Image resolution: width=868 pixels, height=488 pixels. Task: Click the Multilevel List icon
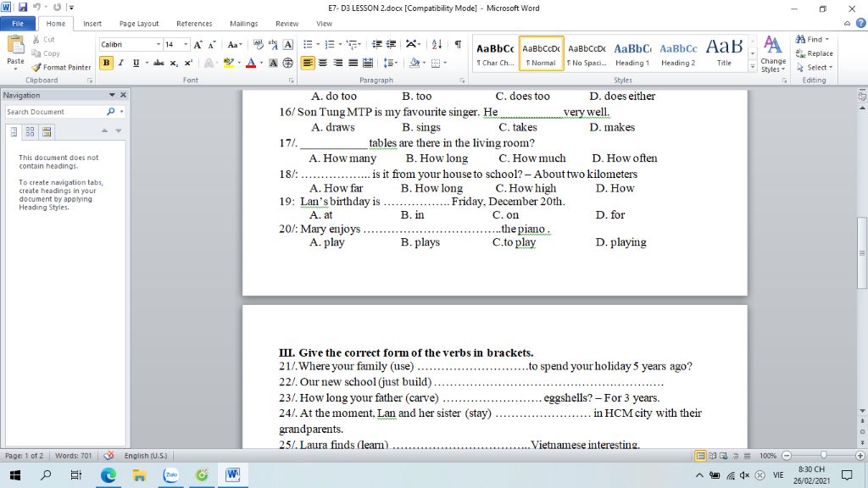coord(352,45)
